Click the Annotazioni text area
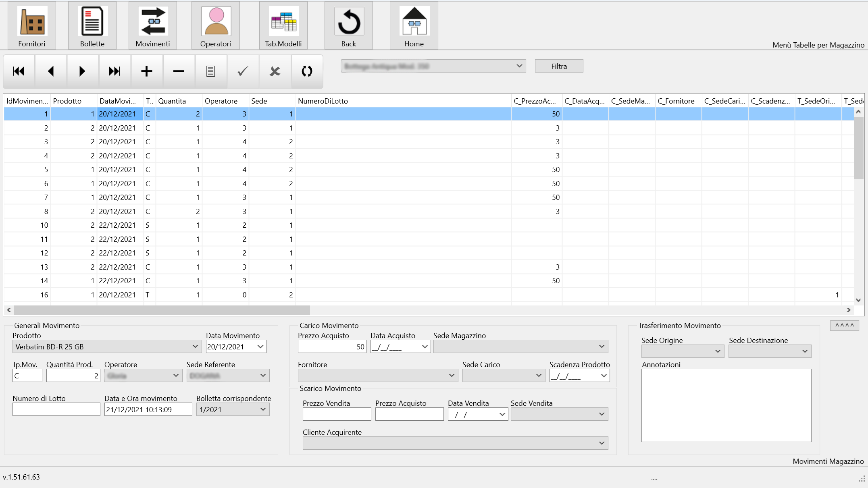Image resolution: width=868 pixels, height=488 pixels. pyautogui.click(x=726, y=405)
